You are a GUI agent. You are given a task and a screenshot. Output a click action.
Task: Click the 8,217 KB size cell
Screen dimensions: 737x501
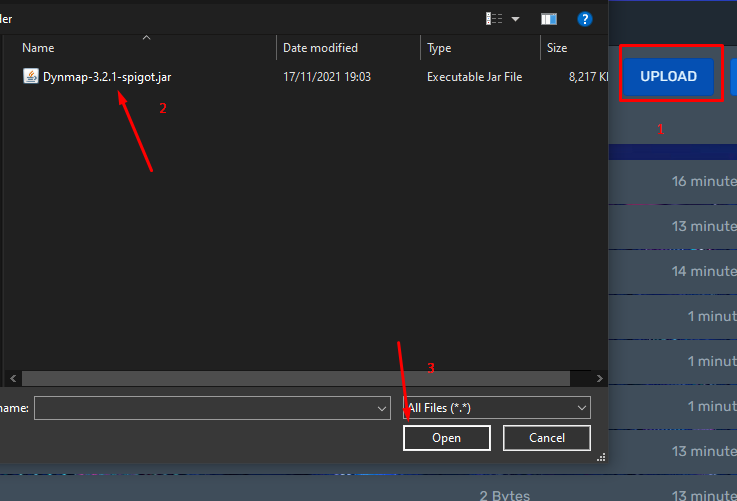pos(588,77)
